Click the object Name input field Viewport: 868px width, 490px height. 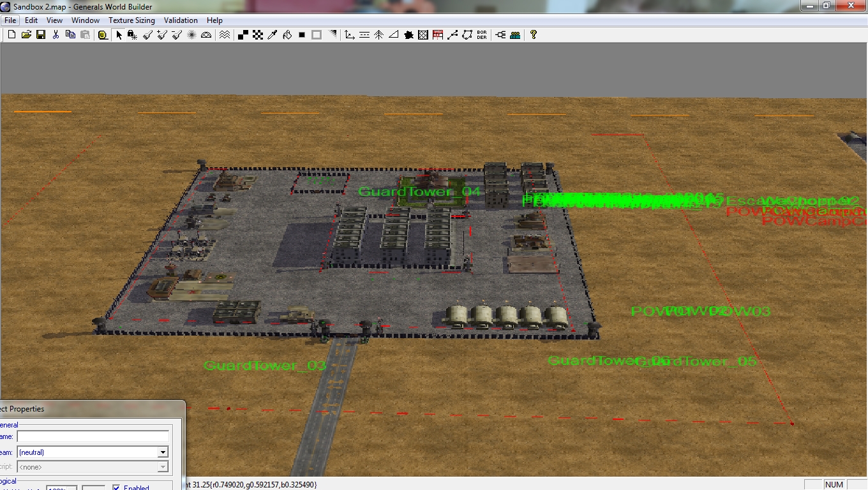93,437
